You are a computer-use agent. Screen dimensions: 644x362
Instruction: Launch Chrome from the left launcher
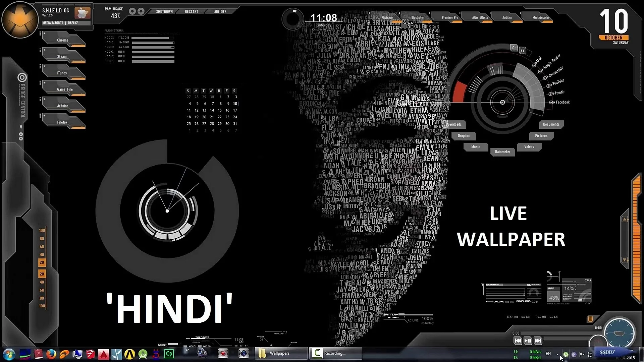pos(64,40)
